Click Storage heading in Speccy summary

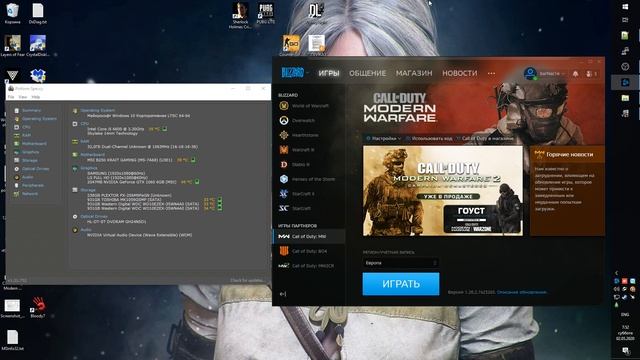(88, 190)
